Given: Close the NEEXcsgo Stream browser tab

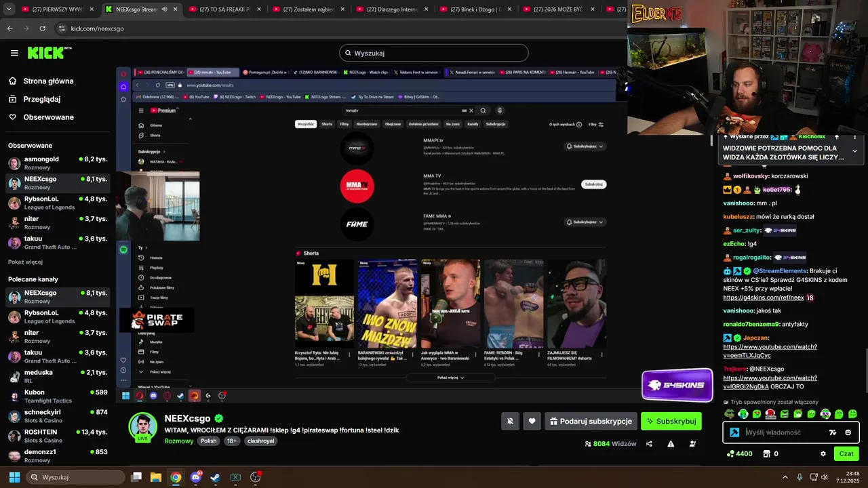Looking at the screenshot, I should [176, 9].
